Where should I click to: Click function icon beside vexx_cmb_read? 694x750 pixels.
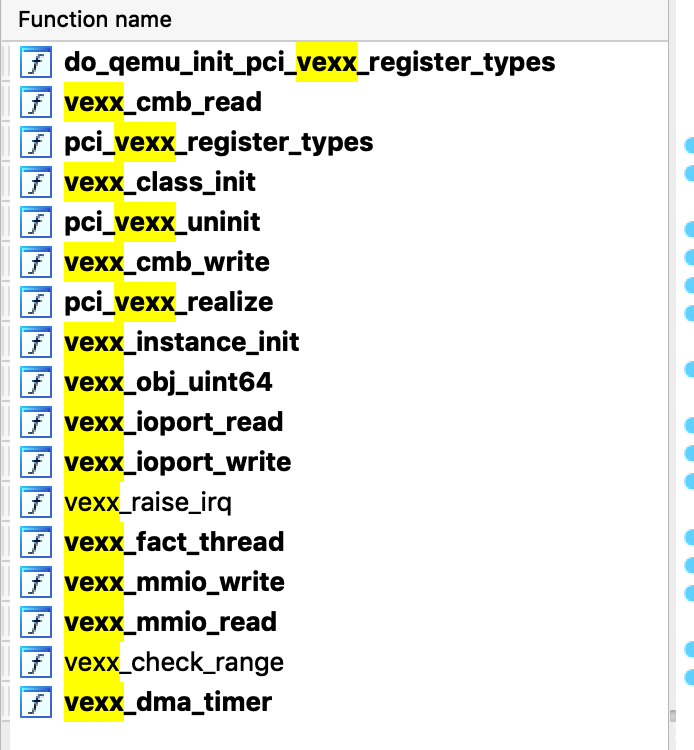point(36,102)
